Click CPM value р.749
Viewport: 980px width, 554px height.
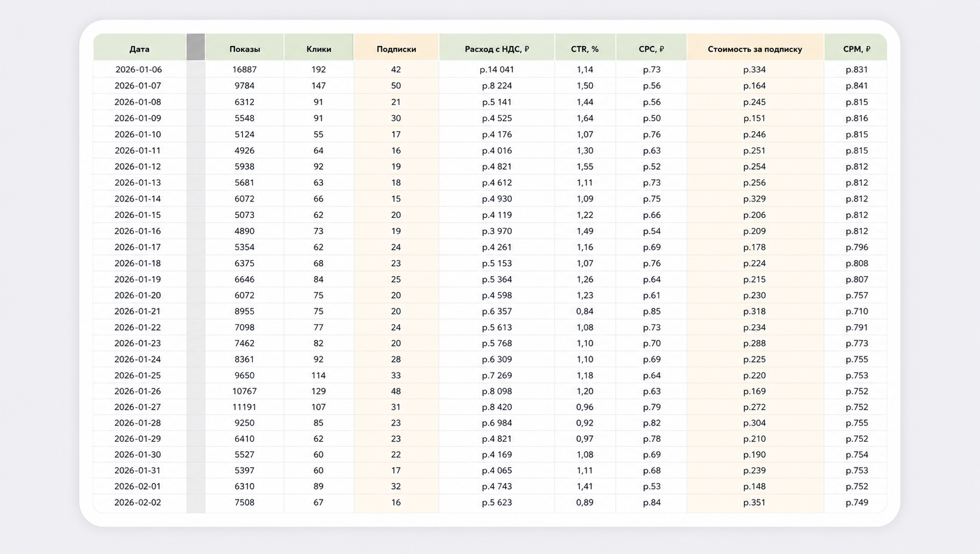point(857,502)
